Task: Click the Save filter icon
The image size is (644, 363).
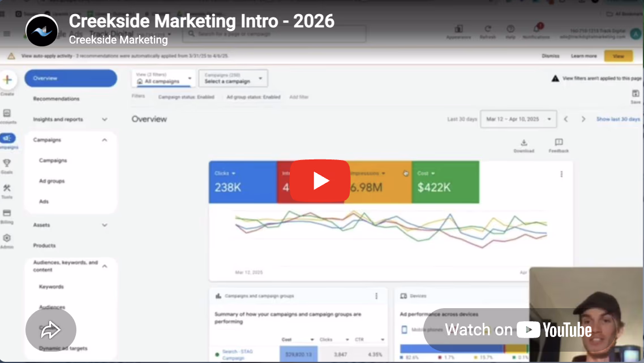Action: (x=636, y=93)
